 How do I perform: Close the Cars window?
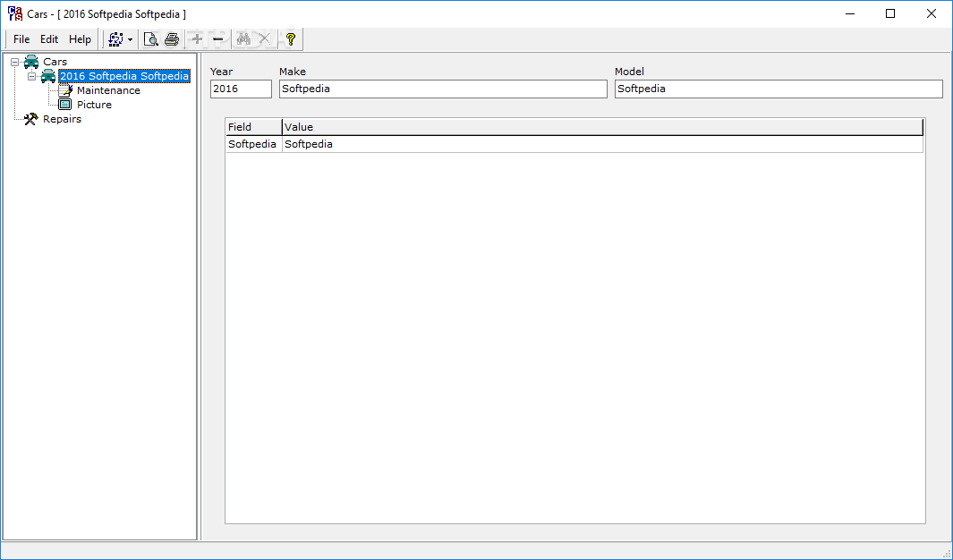932,13
